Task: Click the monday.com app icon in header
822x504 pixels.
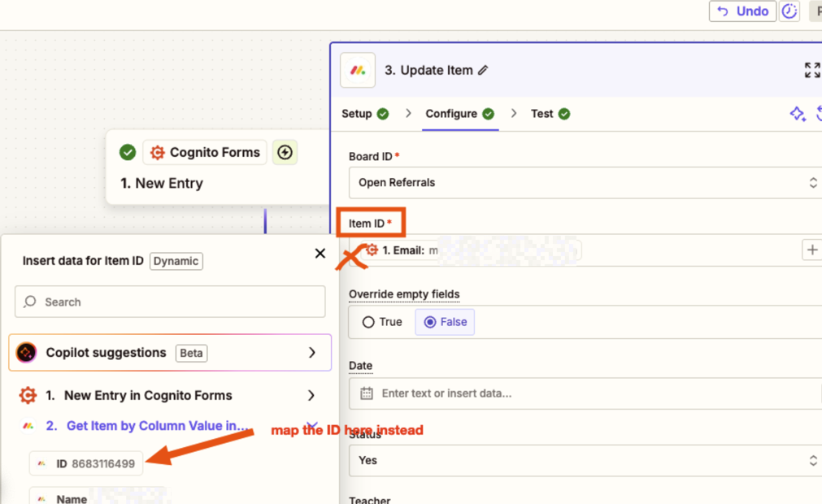Action: [358, 70]
